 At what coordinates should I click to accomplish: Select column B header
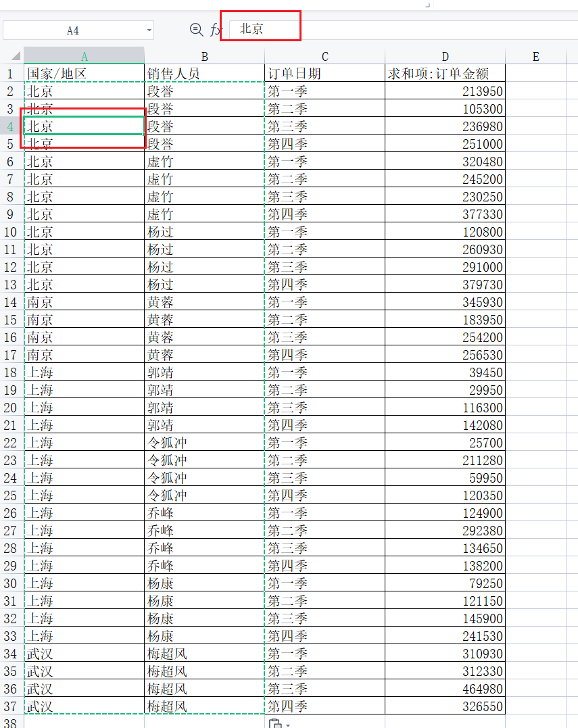(x=204, y=56)
